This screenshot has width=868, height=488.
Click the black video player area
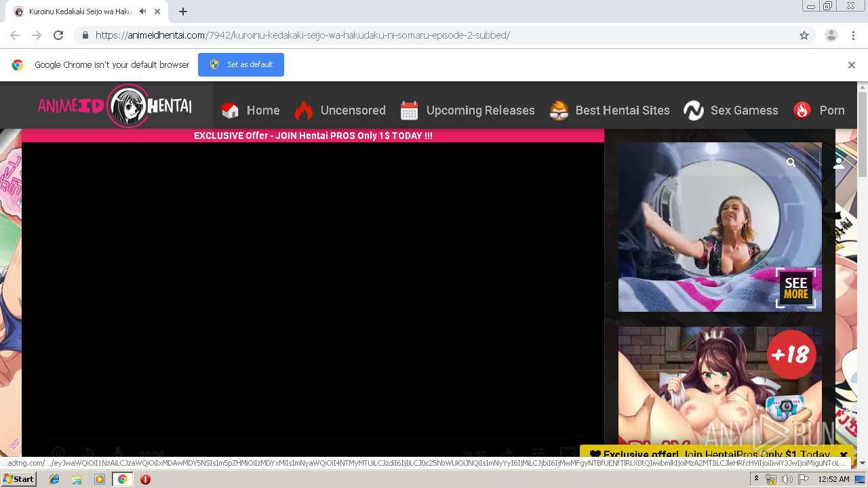coord(313,291)
